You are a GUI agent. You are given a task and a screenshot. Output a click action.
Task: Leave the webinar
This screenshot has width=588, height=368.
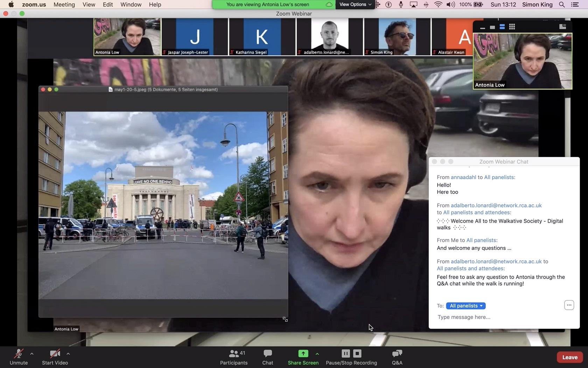click(x=569, y=357)
